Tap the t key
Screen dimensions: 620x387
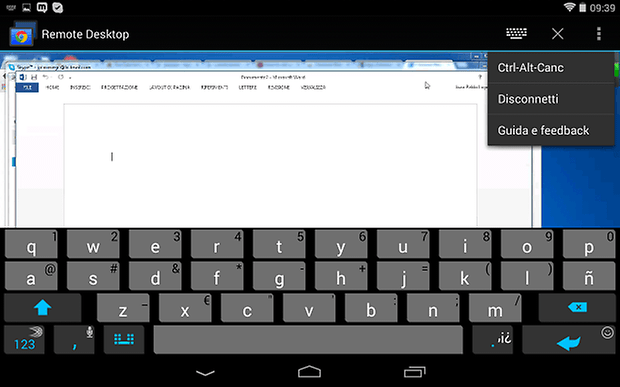(279, 244)
